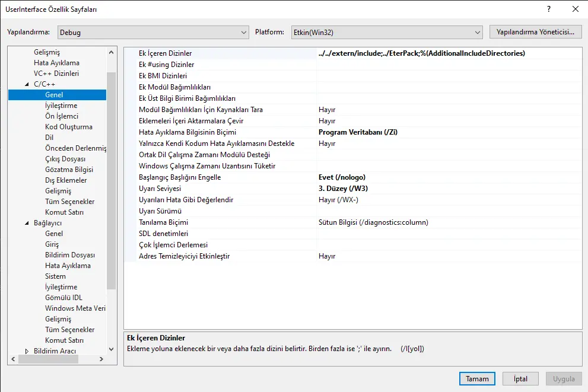Select the Uyarı Seviyesi property row
The height and width of the screenshot is (392, 588).
click(x=159, y=189)
